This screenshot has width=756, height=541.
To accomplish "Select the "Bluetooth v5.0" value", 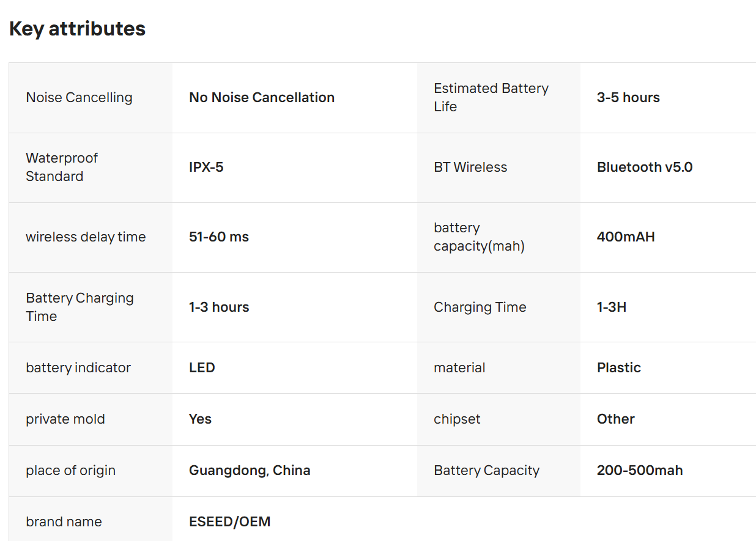I will (x=645, y=167).
